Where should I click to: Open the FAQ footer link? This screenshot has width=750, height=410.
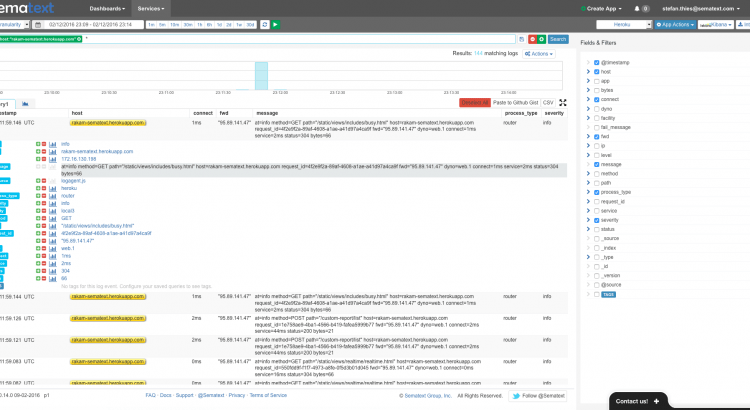point(151,396)
